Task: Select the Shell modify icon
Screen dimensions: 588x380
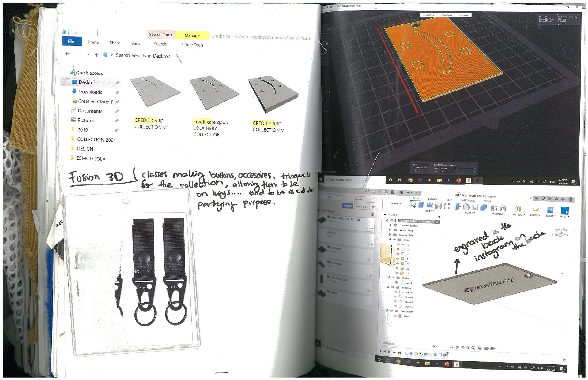Action: point(475,207)
